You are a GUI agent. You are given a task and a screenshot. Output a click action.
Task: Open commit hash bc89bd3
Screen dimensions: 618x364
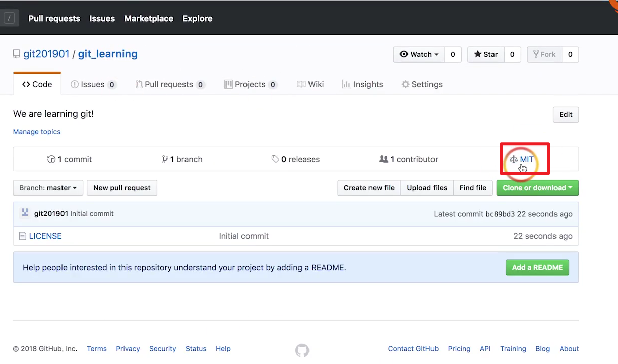[500, 214]
